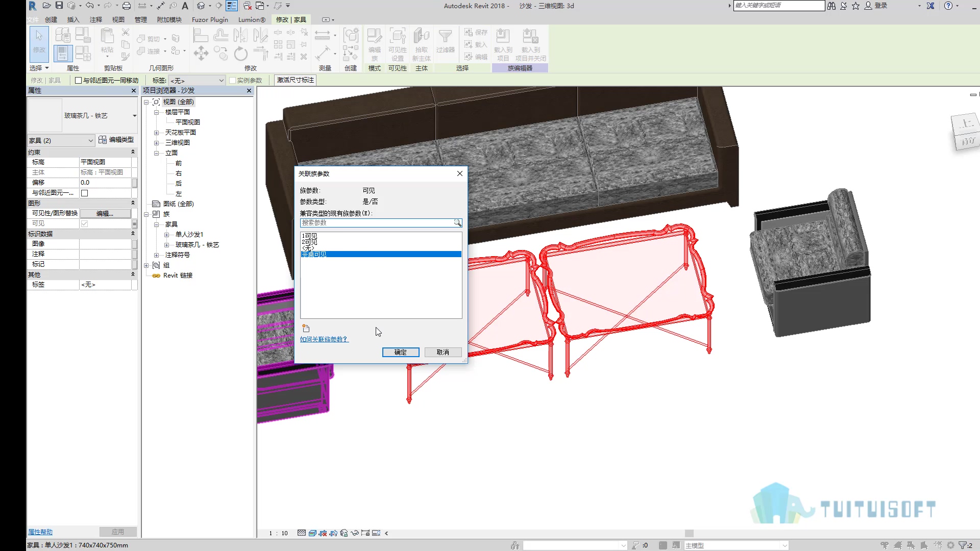Open the 家具 (2) selection filter dropdown

pos(61,140)
